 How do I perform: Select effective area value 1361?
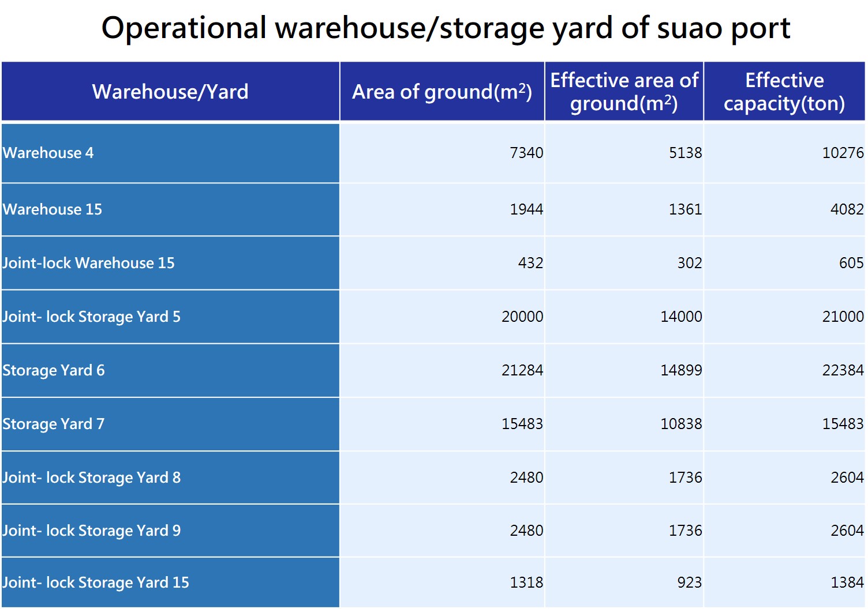[686, 209]
